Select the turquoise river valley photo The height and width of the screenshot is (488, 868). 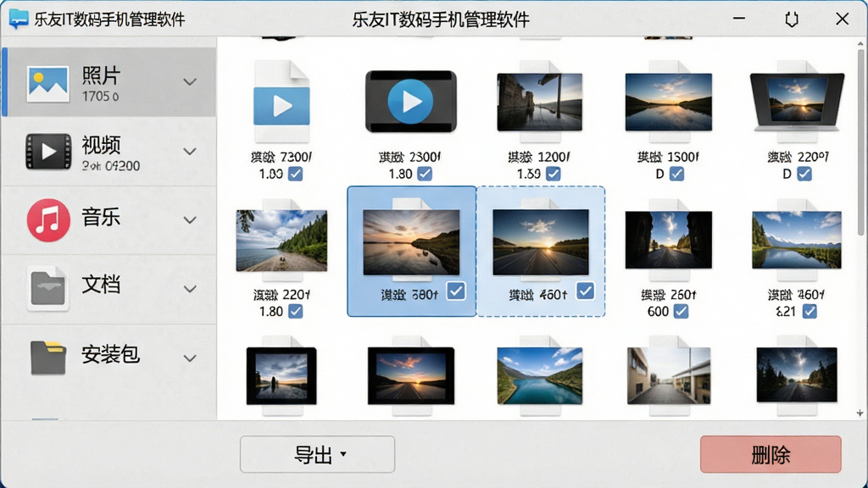(540, 375)
